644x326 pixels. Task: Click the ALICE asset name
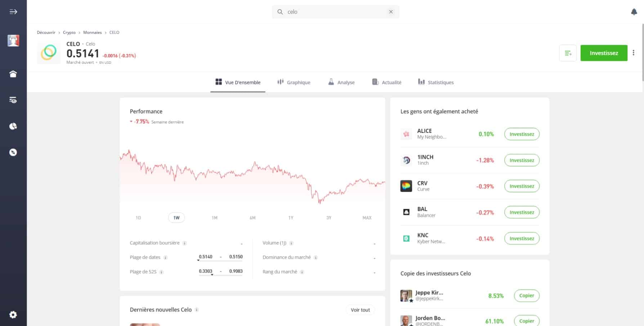coord(424,131)
